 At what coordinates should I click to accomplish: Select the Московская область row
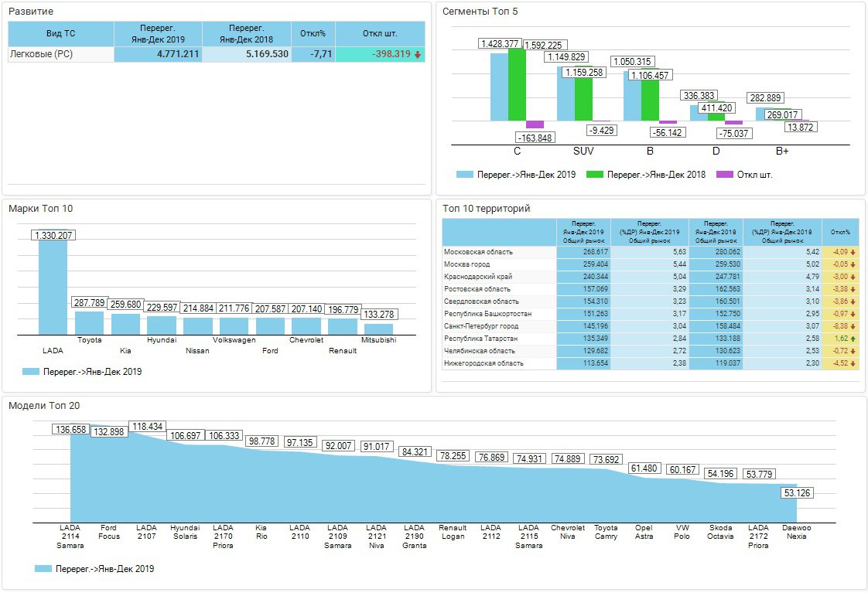[x=651, y=252]
